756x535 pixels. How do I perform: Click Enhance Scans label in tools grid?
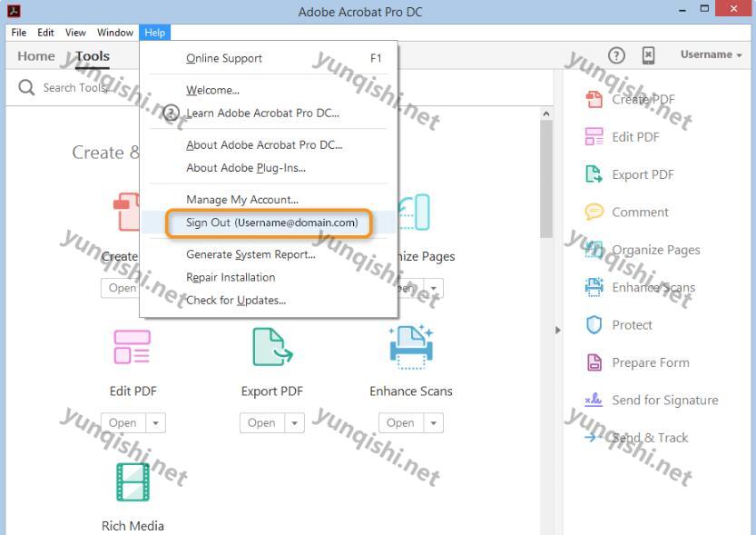point(411,391)
